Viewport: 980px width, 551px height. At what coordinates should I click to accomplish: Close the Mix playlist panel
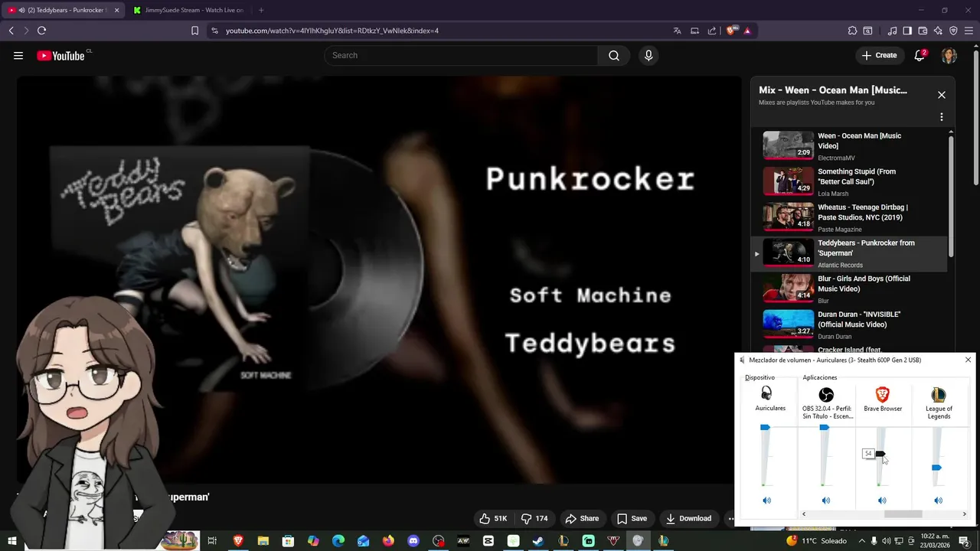click(x=942, y=95)
